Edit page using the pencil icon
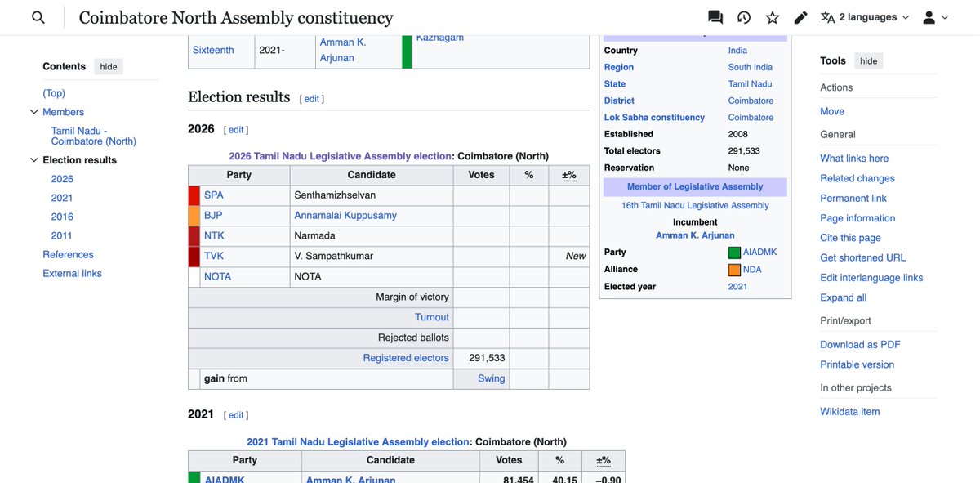980x483 pixels. 801,17
